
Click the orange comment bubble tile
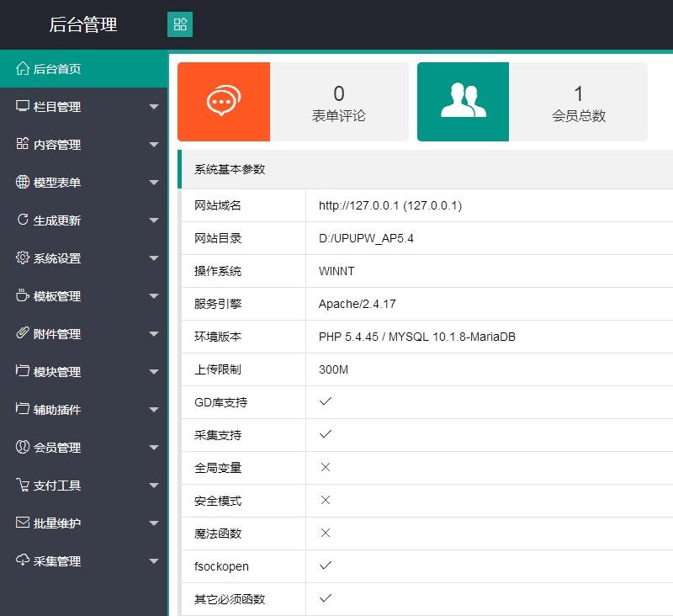point(223,102)
